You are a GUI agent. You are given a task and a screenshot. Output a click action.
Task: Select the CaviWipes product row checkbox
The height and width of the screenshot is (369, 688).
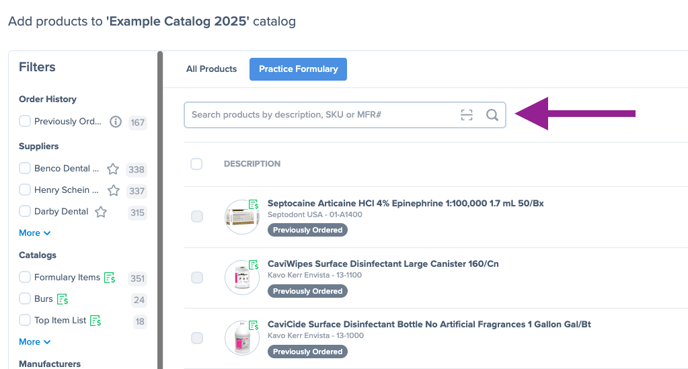pos(197,277)
